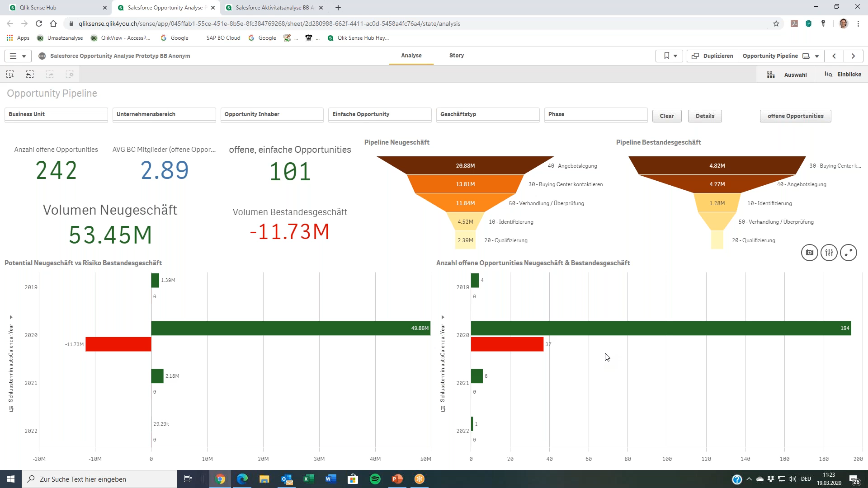Click the 49.86M green bar for 2020

pyautogui.click(x=291, y=328)
